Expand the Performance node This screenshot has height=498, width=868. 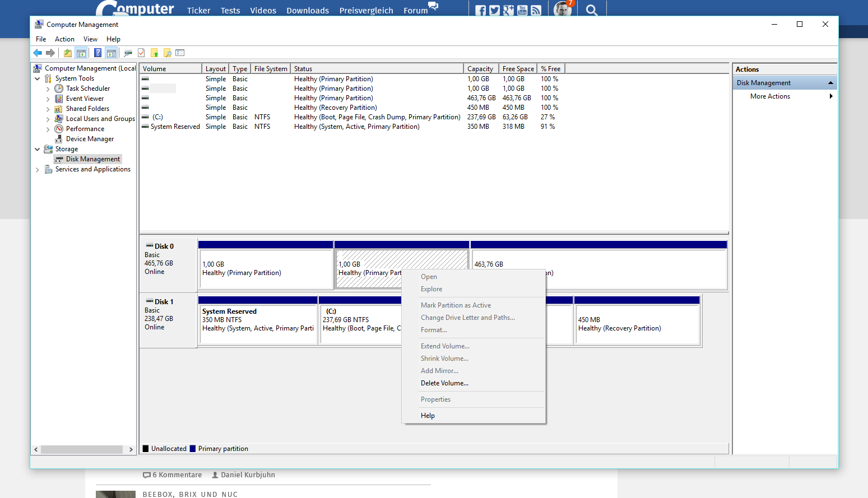pos(48,129)
